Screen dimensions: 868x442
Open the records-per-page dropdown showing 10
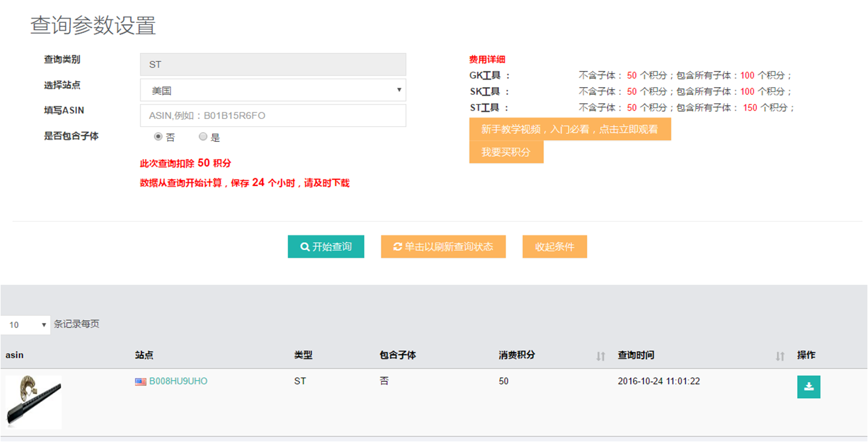(25, 324)
